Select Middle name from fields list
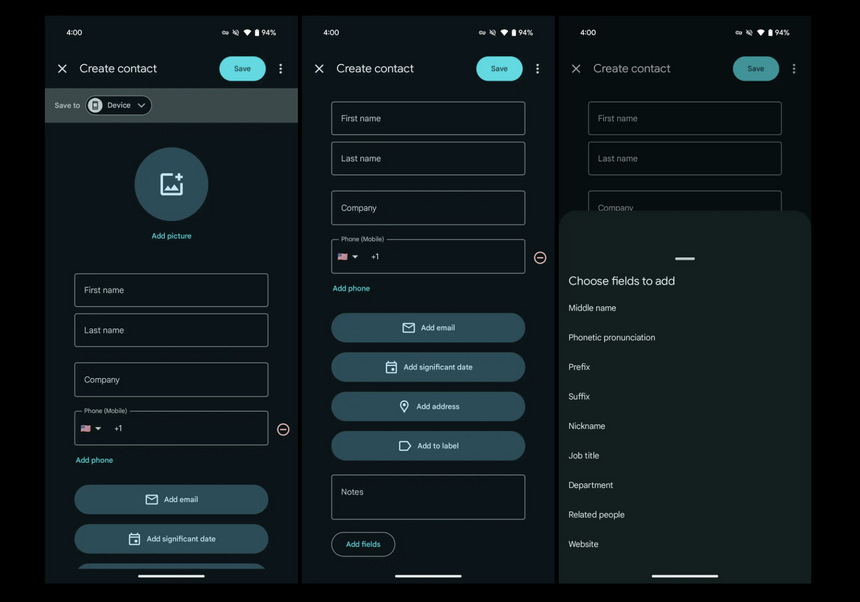860x602 pixels. (592, 308)
